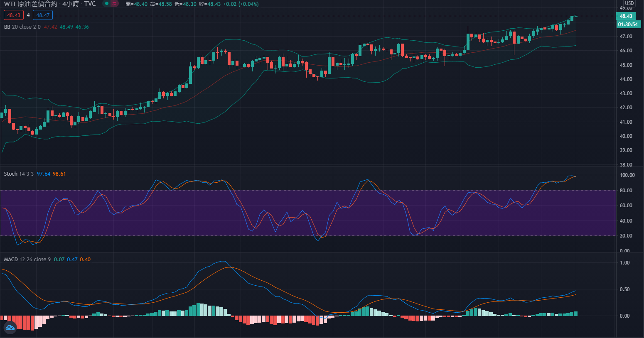Viewport: 644px width, 338px height.
Task: Click the green 48.43 price axis label
Action: point(626,16)
